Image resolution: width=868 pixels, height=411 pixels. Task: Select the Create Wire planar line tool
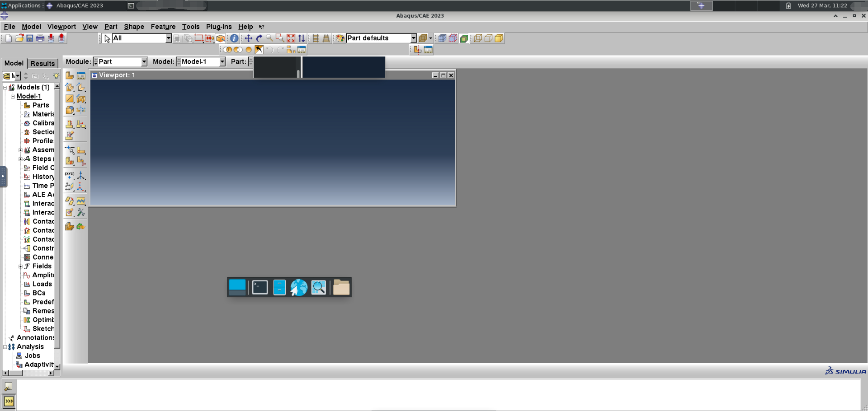tap(70, 98)
